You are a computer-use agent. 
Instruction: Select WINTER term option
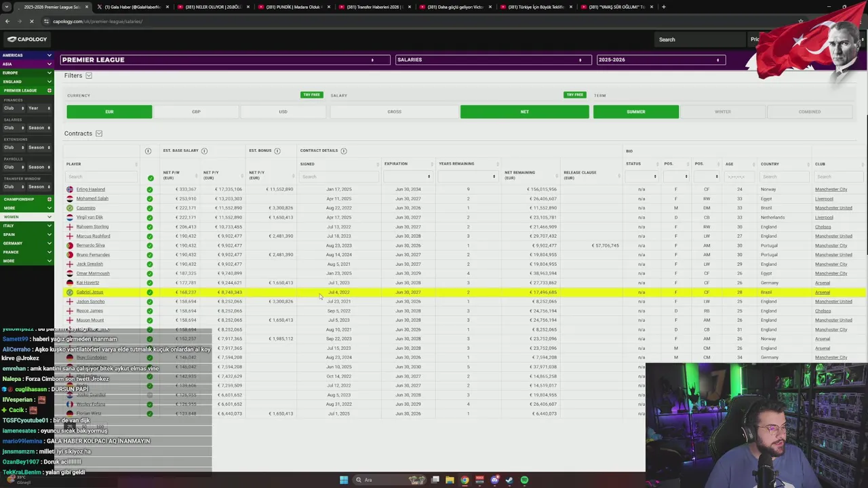click(x=723, y=112)
